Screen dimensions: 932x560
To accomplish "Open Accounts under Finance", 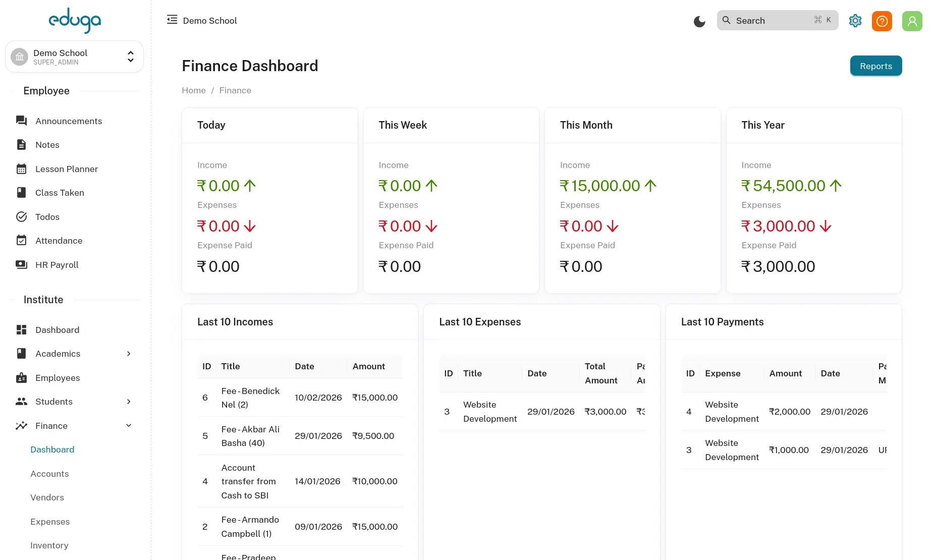I will point(49,474).
